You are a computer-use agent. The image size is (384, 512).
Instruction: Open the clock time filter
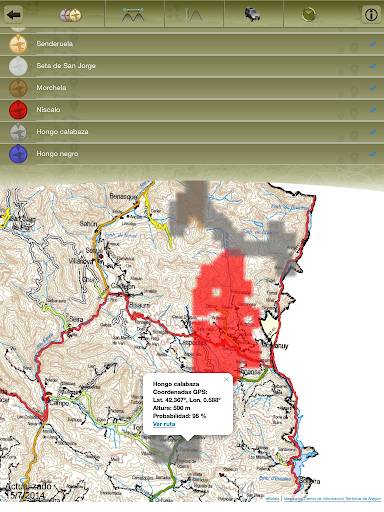(309, 15)
